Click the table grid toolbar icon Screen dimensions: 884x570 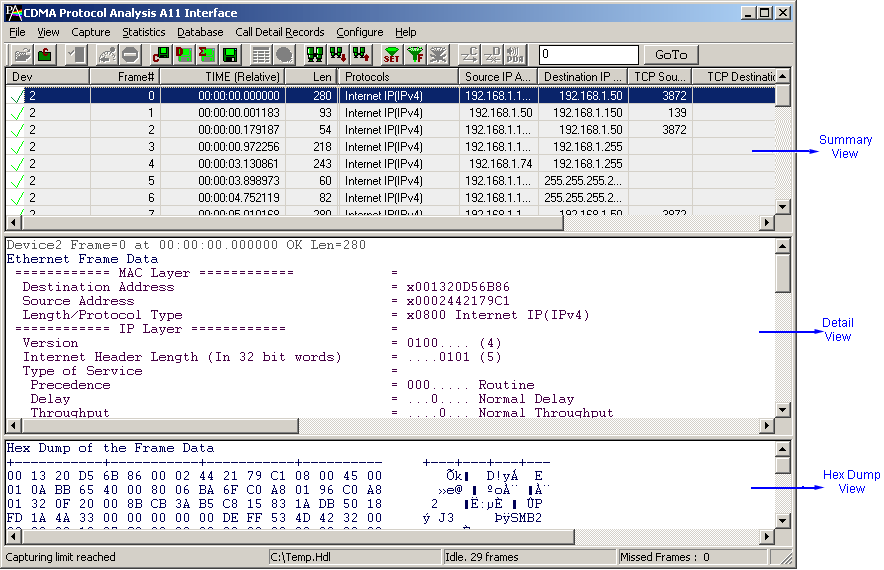pyautogui.click(x=261, y=55)
